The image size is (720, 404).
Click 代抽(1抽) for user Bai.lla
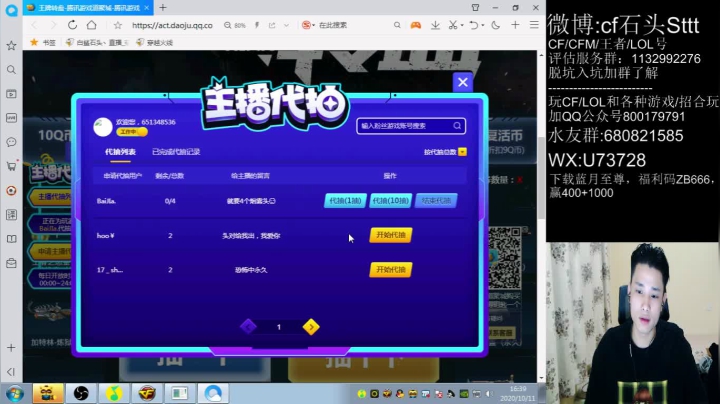pyautogui.click(x=345, y=201)
